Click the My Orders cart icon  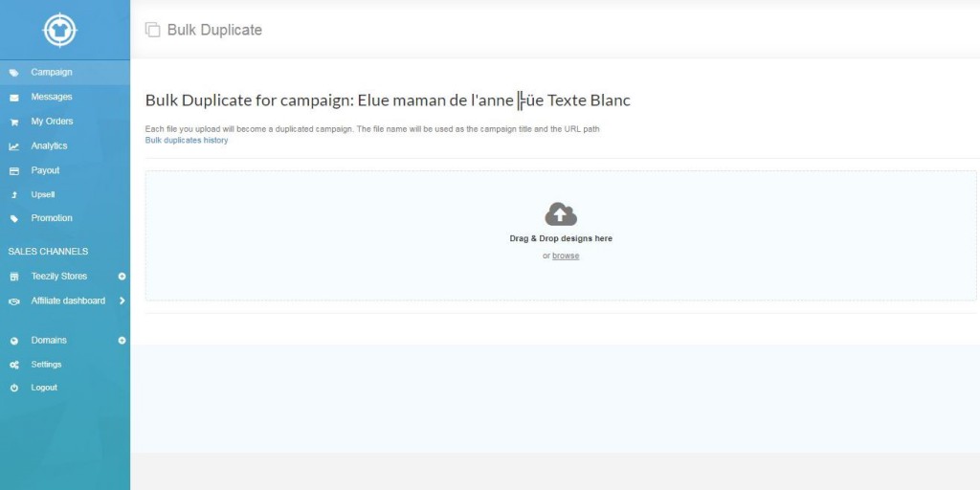coord(13,122)
